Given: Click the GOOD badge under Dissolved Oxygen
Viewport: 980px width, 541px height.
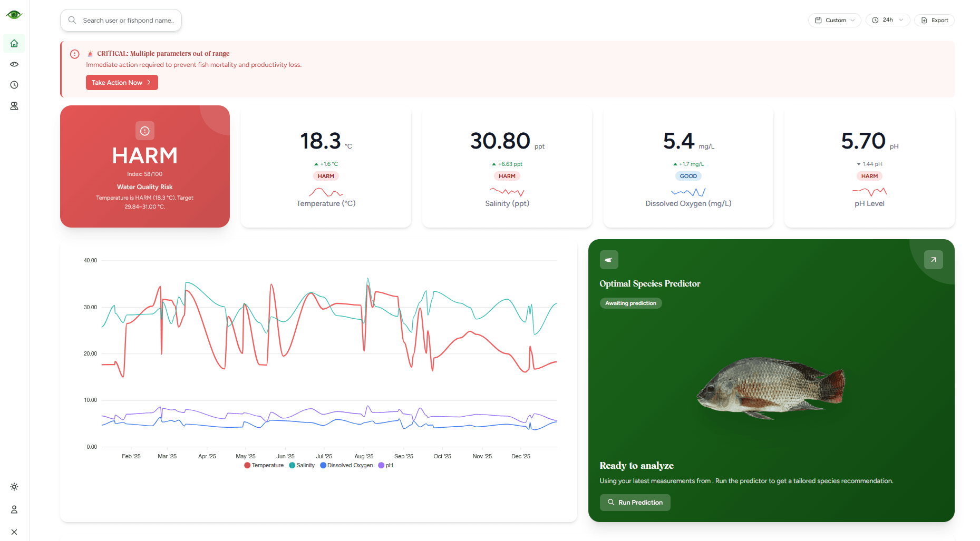Looking at the screenshot, I should point(688,176).
